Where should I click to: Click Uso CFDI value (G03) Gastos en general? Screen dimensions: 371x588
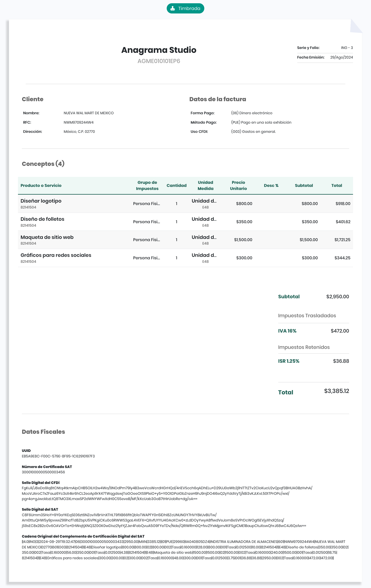click(253, 132)
